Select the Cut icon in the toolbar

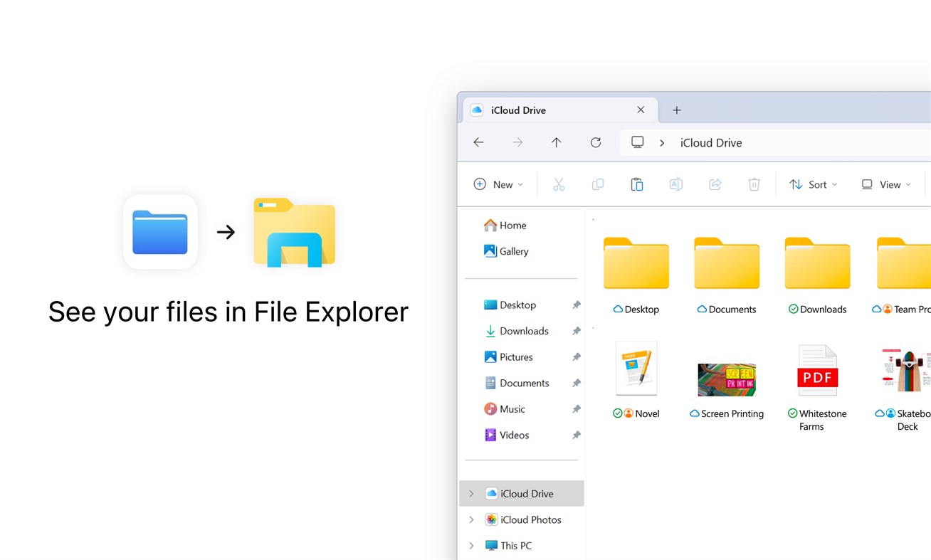559,184
